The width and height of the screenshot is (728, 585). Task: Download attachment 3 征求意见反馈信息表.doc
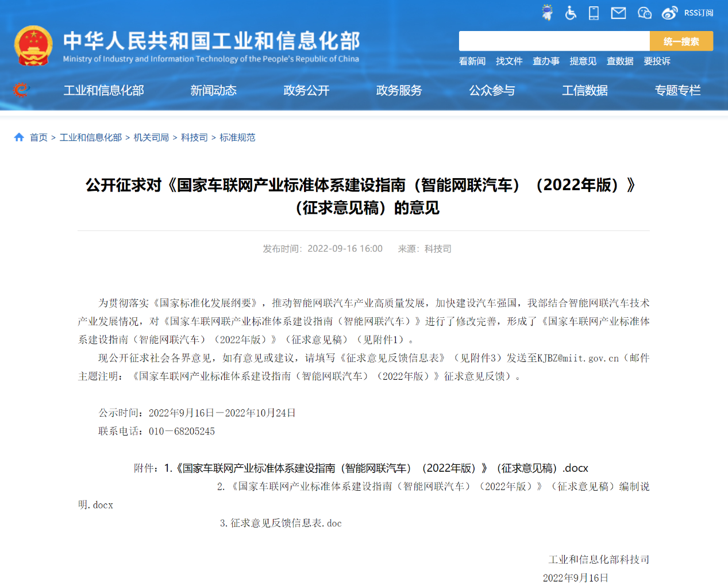click(x=281, y=523)
